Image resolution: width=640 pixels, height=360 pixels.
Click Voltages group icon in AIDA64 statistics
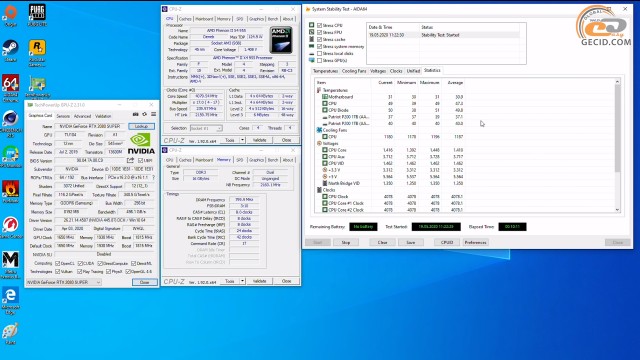pos(319,143)
